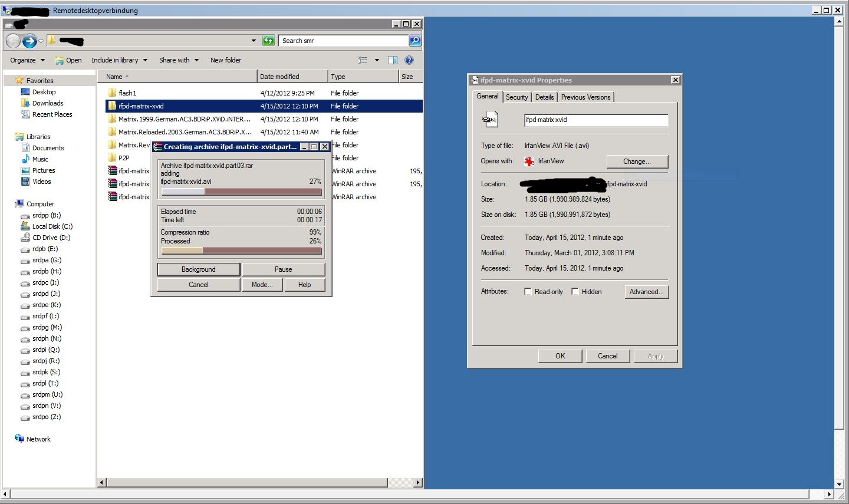Open the Network icon in sidebar
This screenshot has height=504, width=849.
point(19,439)
